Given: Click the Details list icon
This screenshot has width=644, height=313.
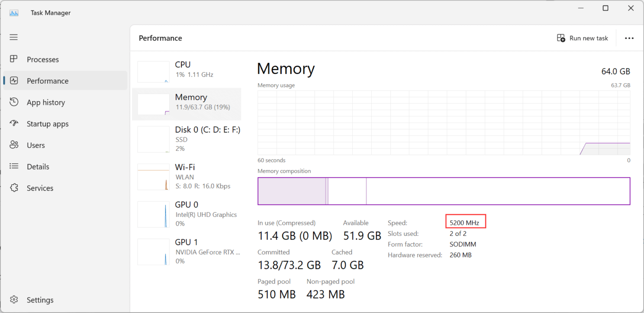Looking at the screenshot, I should pyautogui.click(x=14, y=166).
